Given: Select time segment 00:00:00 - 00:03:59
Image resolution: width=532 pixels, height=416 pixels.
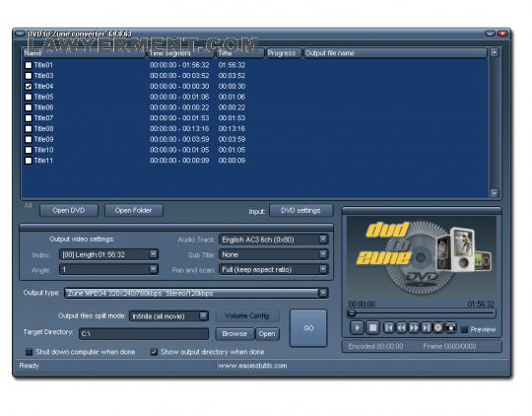Looking at the screenshot, I should point(179,139).
